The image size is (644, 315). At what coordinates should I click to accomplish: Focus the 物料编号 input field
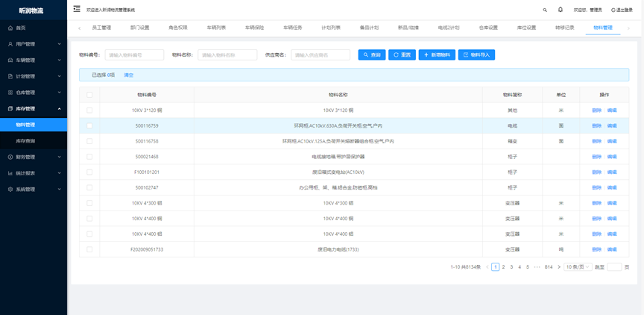pos(134,54)
